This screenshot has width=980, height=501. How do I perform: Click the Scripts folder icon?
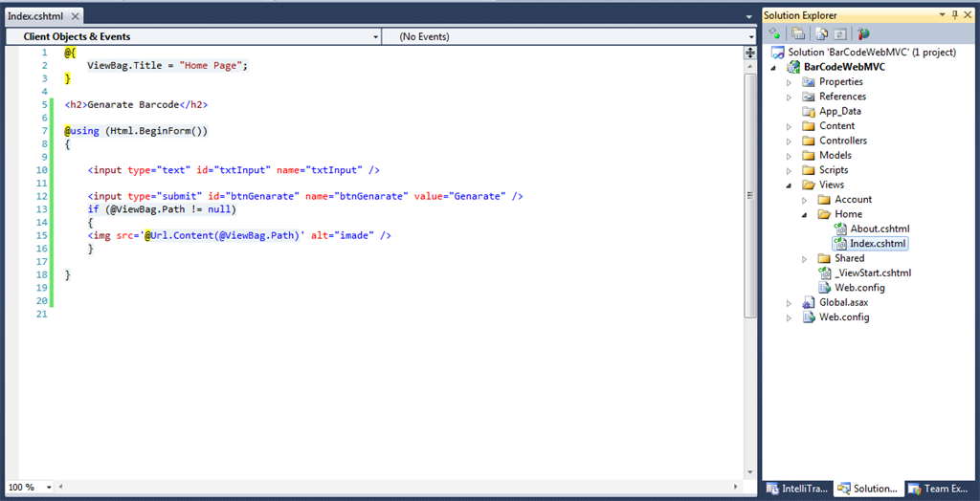pos(809,170)
